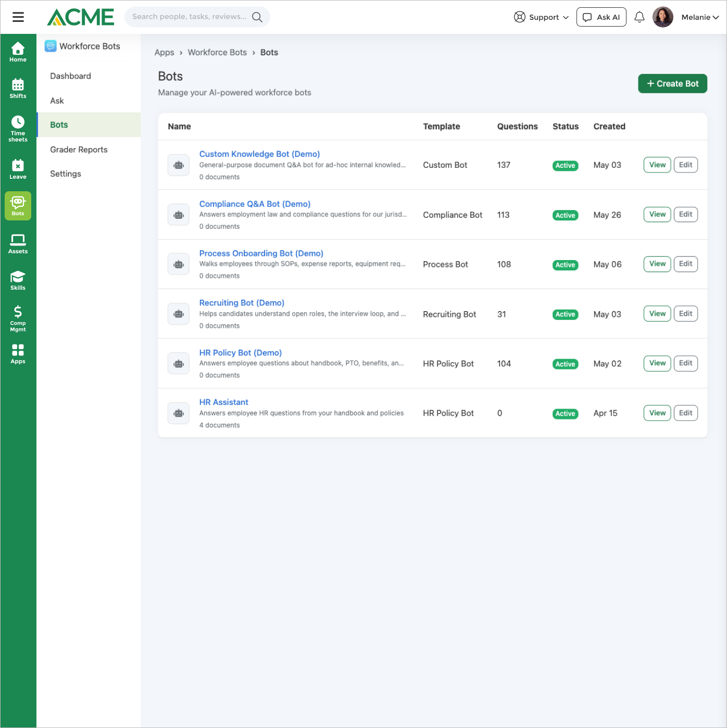Screen dimensions: 727x728
Task: Open notifications bell
Action: (640, 17)
